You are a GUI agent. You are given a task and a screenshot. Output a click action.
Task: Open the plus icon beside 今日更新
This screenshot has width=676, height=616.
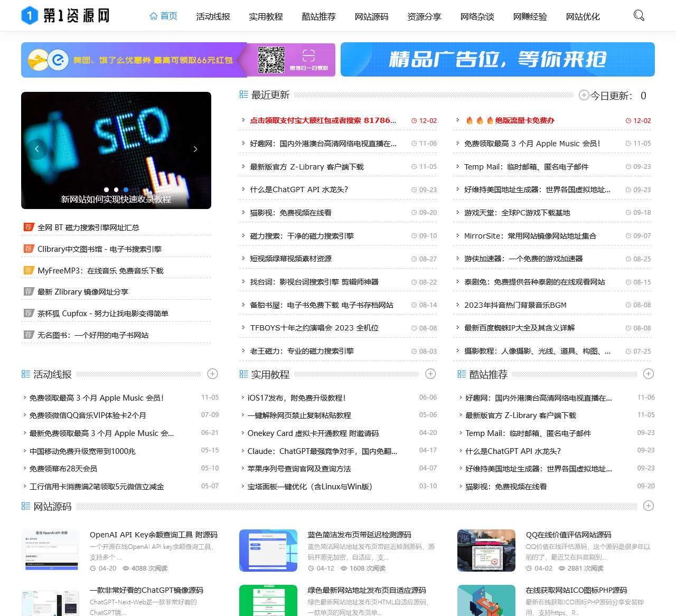point(584,95)
